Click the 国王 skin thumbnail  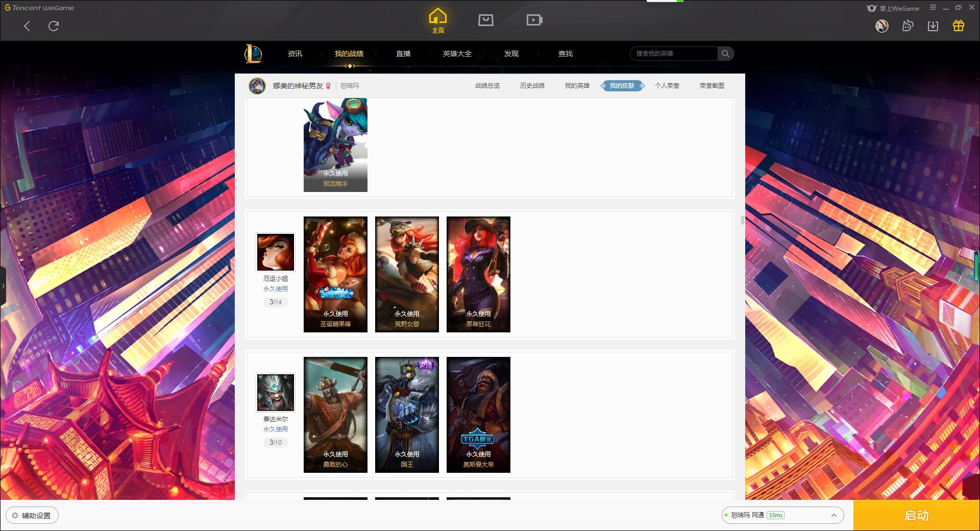(x=407, y=415)
